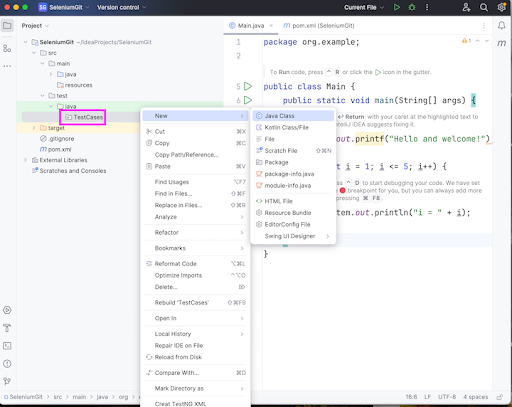Open Notifications bell icon
This screenshot has height=407, width=512.
tap(502, 26)
